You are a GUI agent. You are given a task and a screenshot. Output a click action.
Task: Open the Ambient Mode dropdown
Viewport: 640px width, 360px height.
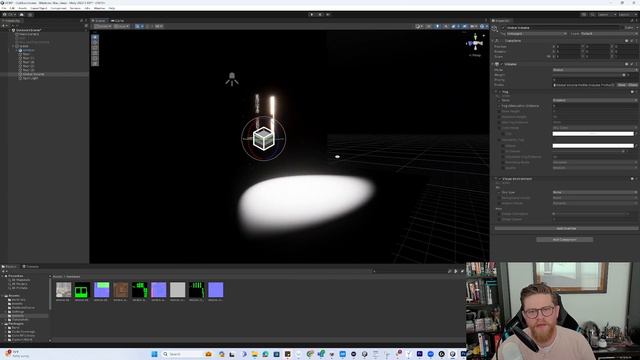click(x=595, y=203)
